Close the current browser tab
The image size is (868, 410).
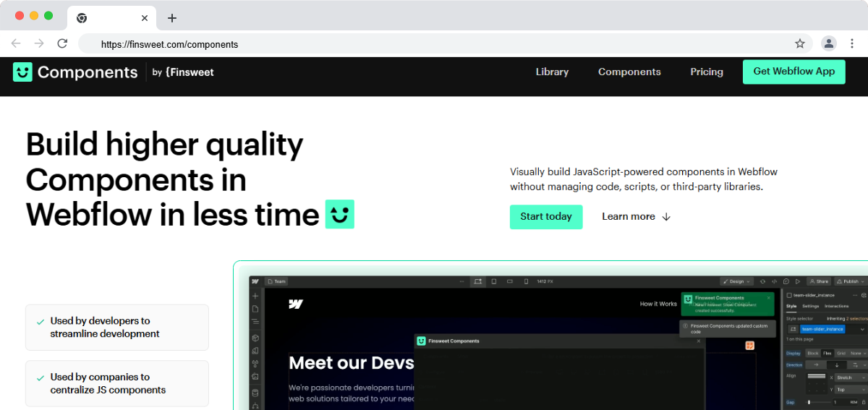pyautogui.click(x=145, y=18)
